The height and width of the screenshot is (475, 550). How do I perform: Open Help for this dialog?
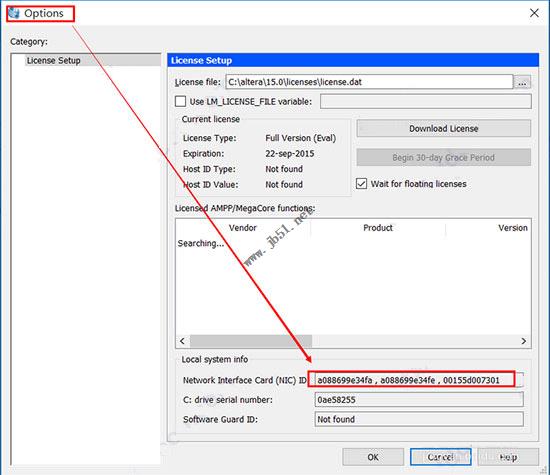click(x=508, y=457)
